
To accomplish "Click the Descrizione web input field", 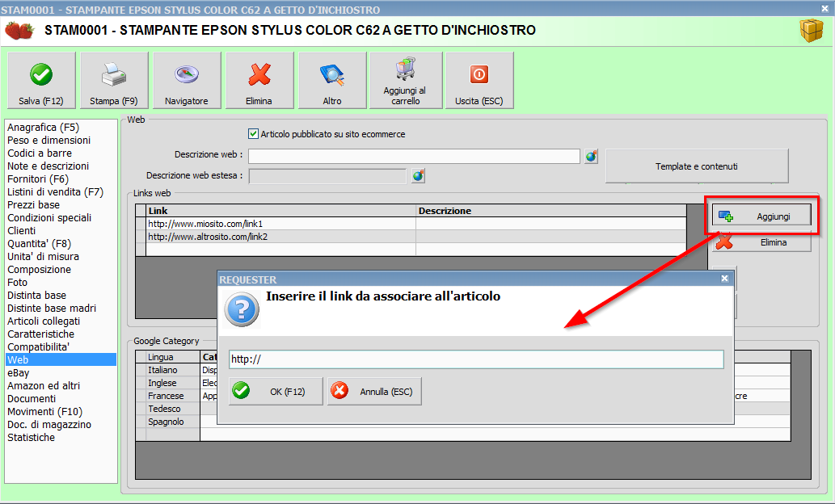I will (x=414, y=156).
